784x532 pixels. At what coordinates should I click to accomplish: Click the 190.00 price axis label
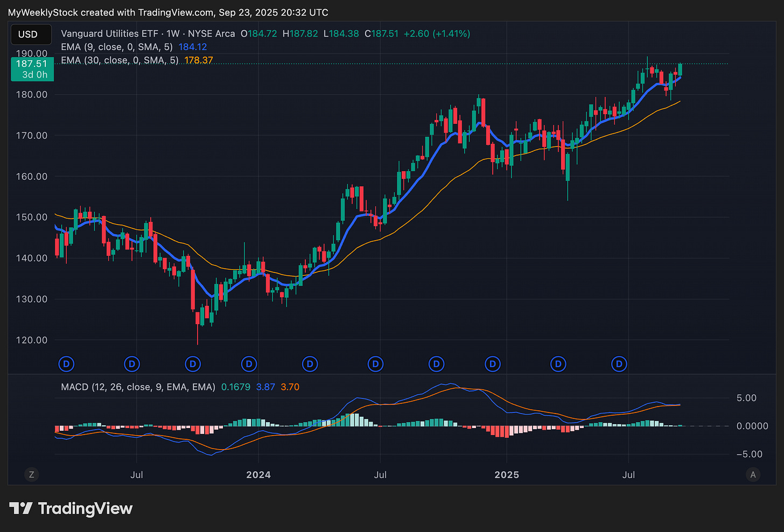point(32,53)
